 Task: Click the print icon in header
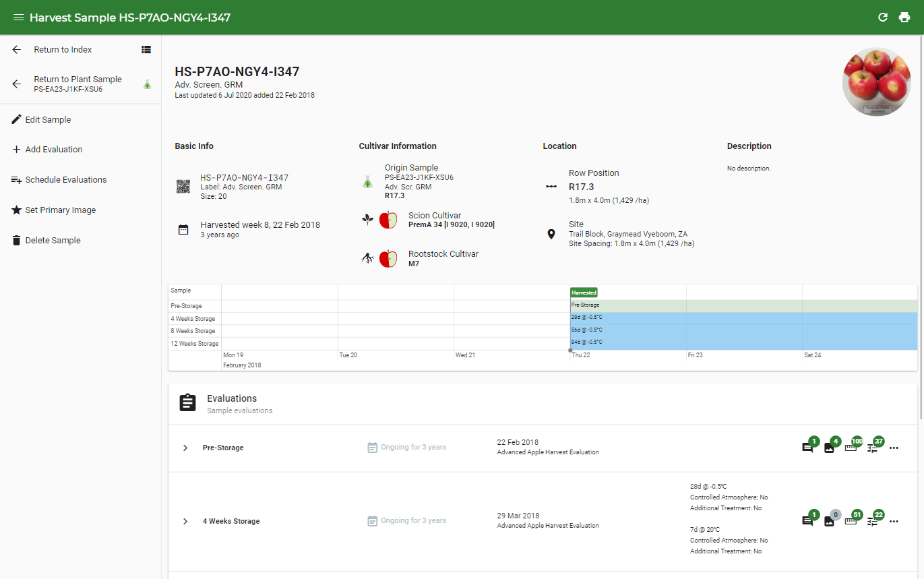(904, 18)
